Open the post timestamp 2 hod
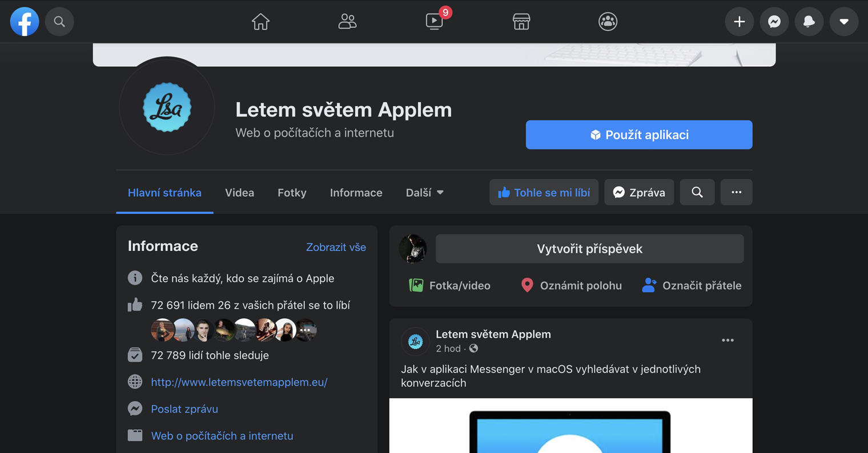This screenshot has width=868, height=453. (x=448, y=349)
